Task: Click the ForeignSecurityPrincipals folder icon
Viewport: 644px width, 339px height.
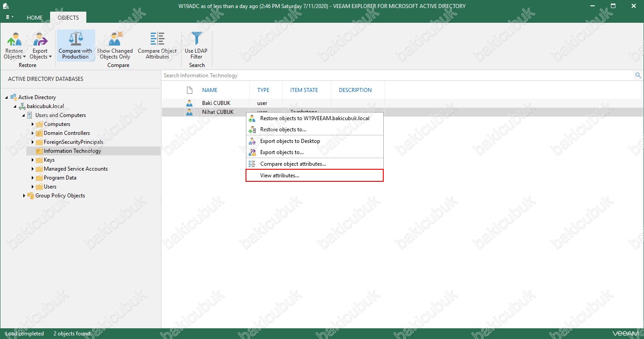Action: (x=39, y=142)
